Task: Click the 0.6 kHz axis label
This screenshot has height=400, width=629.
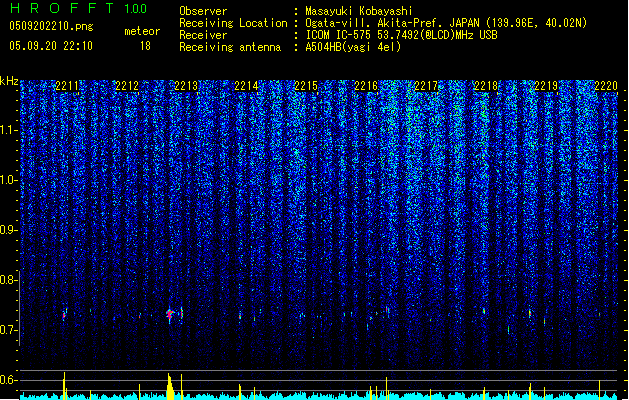Action: 9,380
